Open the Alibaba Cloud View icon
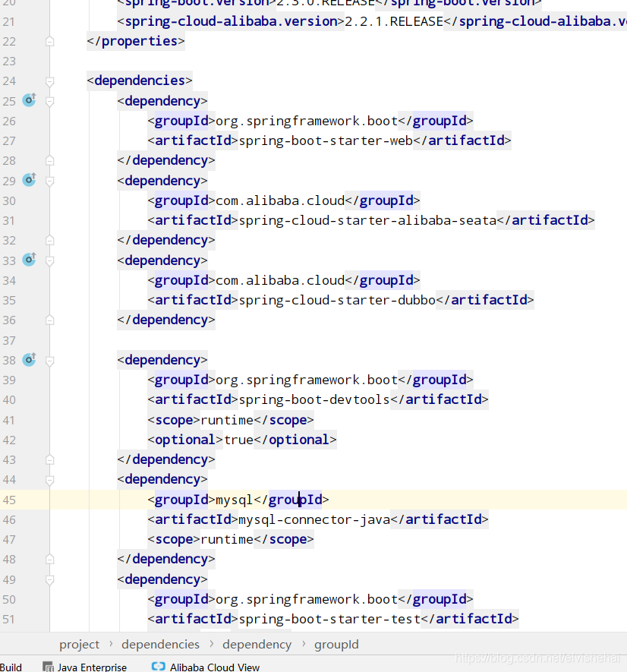Screen dimensions: 627x672 (158, 666)
